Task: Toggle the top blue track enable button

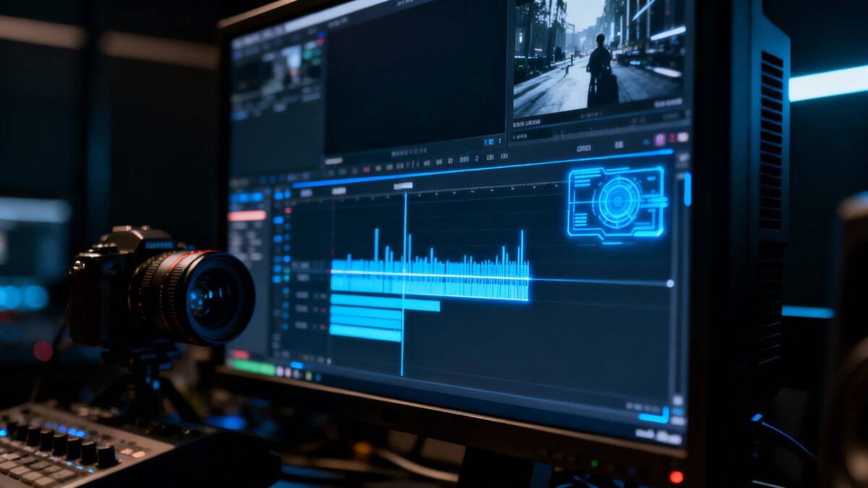Action: tap(279, 194)
